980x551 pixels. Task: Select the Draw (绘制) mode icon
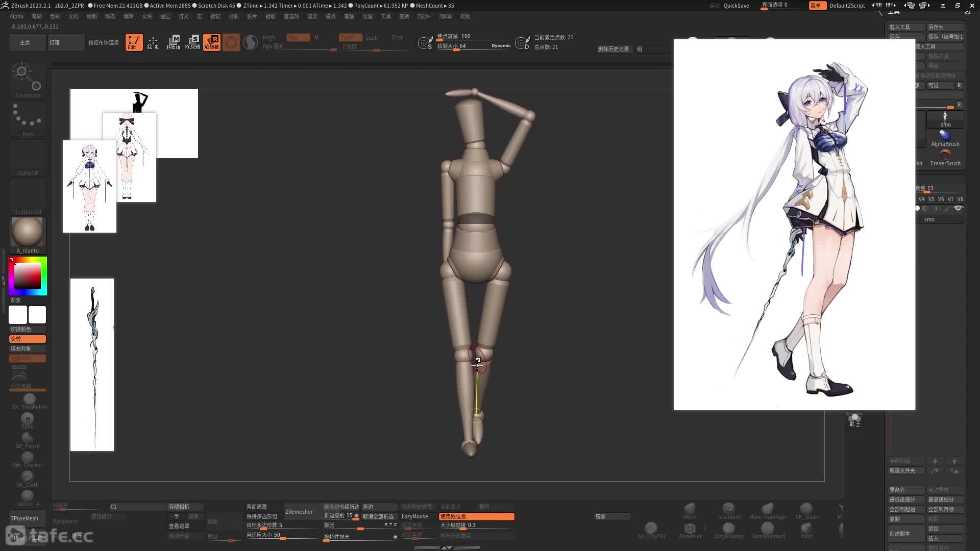153,42
